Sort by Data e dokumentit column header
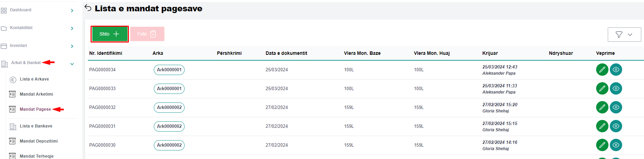 click(x=286, y=53)
